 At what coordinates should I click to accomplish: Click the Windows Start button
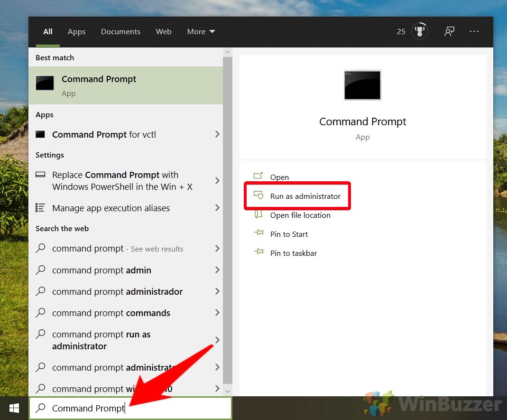click(14, 408)
